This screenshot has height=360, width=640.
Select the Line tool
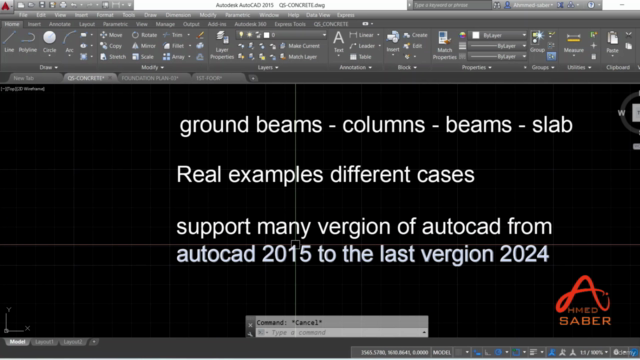[9, 42]
